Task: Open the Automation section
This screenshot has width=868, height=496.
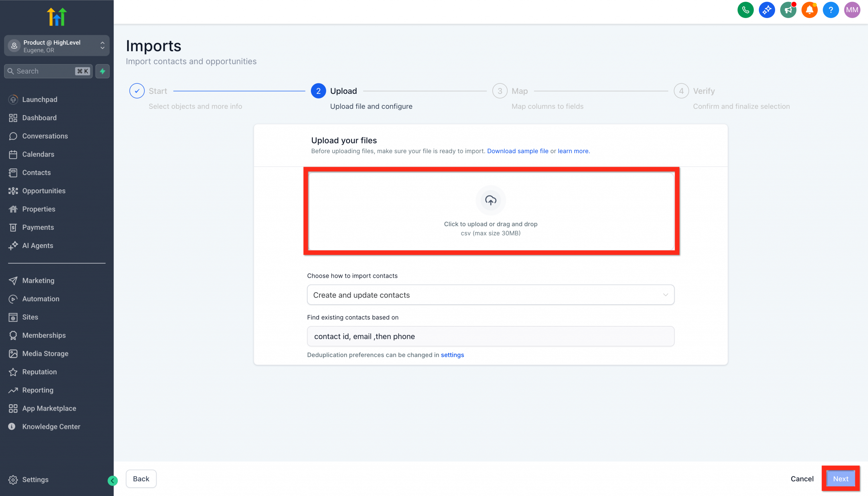Action: click(x=41, y=299)
